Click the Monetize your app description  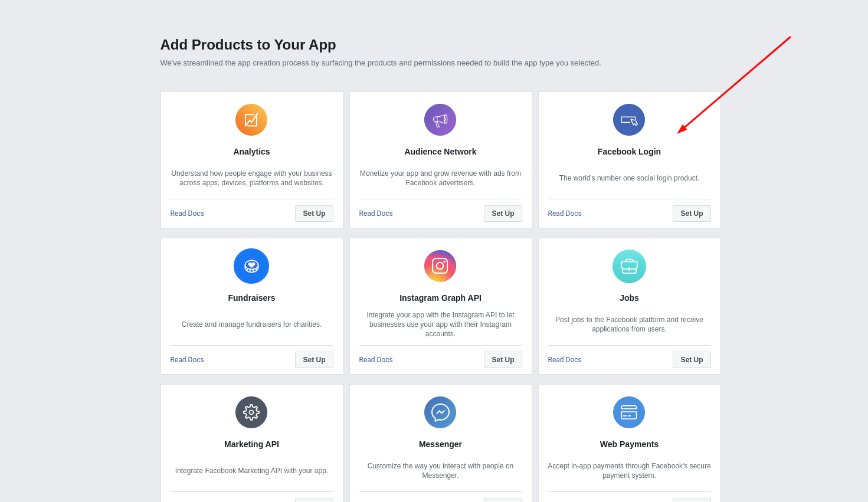tap(440, 178)
